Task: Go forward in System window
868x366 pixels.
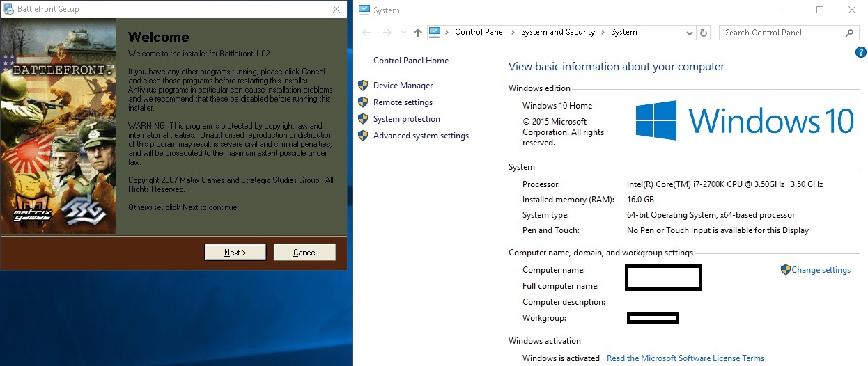Action: 387,33
